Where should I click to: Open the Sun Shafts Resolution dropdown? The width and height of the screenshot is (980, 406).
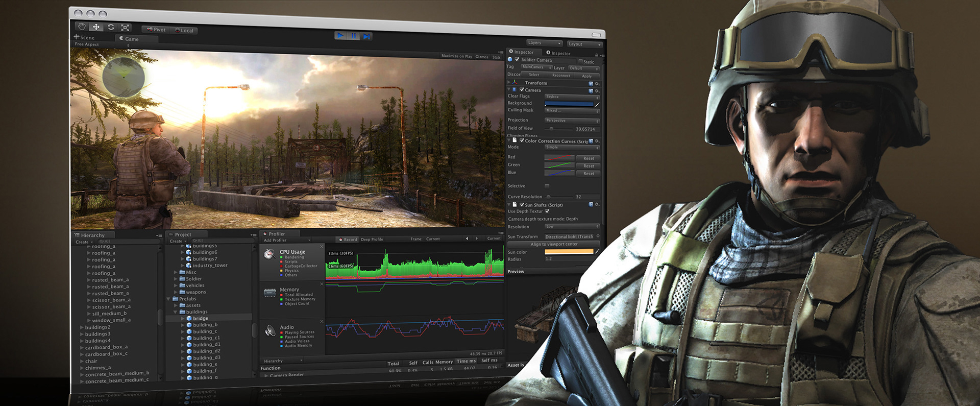point(572,226)
